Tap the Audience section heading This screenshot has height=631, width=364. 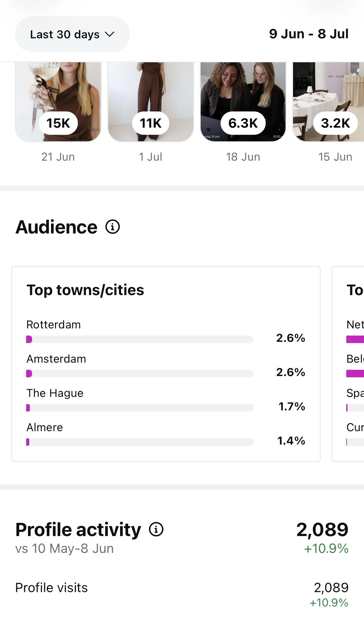click(56, 227)
